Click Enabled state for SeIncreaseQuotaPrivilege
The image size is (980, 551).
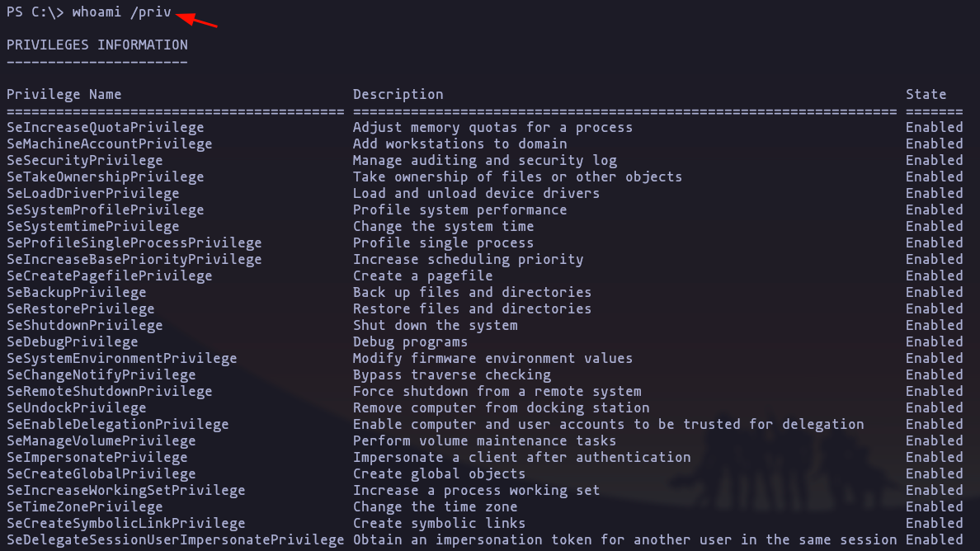point(935,128)
